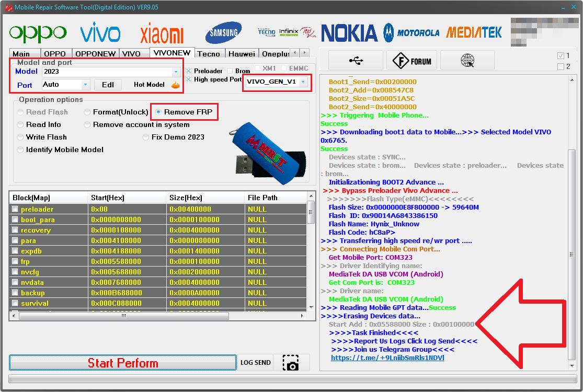Switch to the Tecno tab
The height and width of the screenshot is (392, 583).
tap(209, 53)
